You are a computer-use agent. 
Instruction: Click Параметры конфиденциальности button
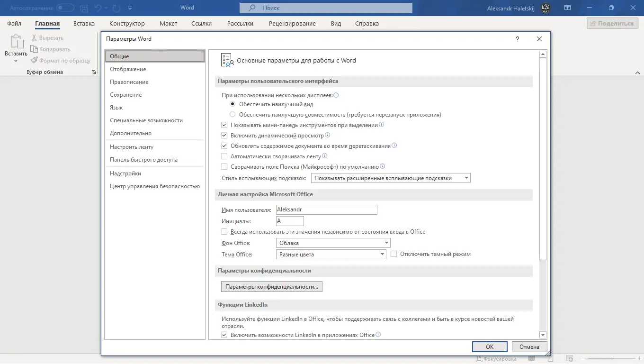[272, 287]
